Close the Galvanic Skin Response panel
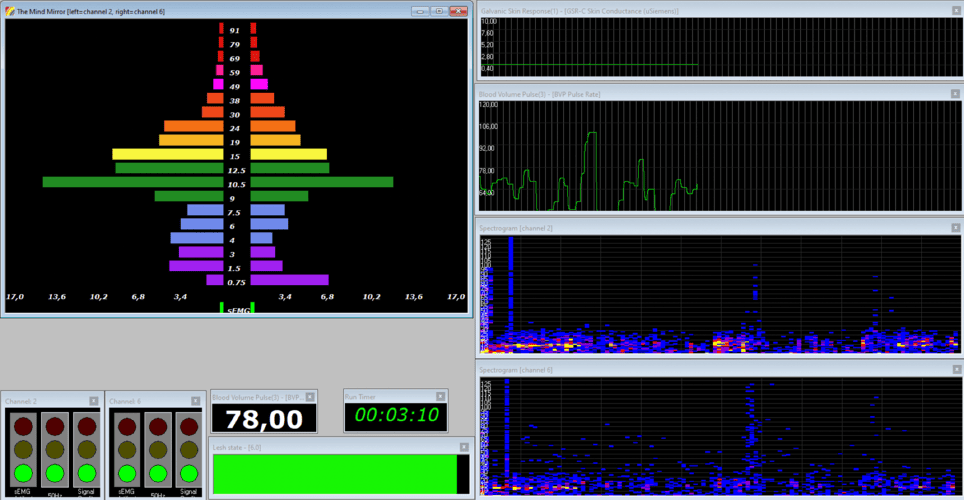The width and height of the screenshot is (964, 500). coord(956,10)
